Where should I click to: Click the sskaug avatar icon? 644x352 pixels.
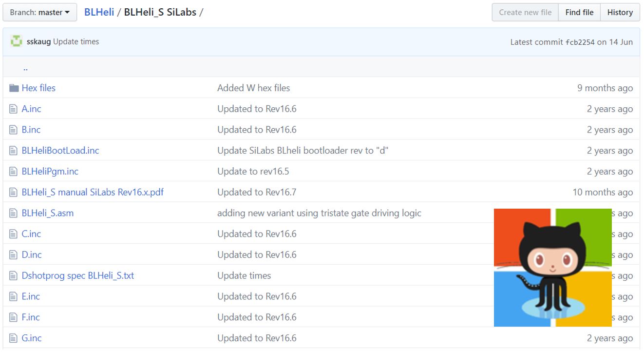pos(16,42)
